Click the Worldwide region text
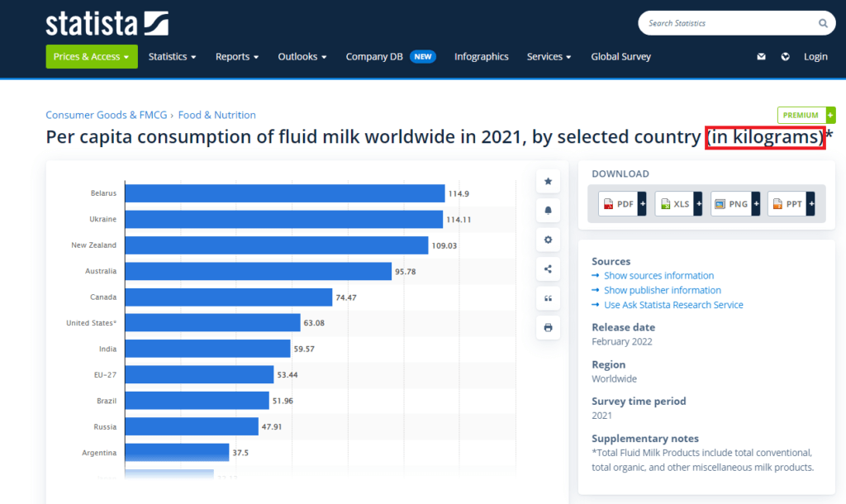Viewport: 846px width, 504px height. pos(614,378)
